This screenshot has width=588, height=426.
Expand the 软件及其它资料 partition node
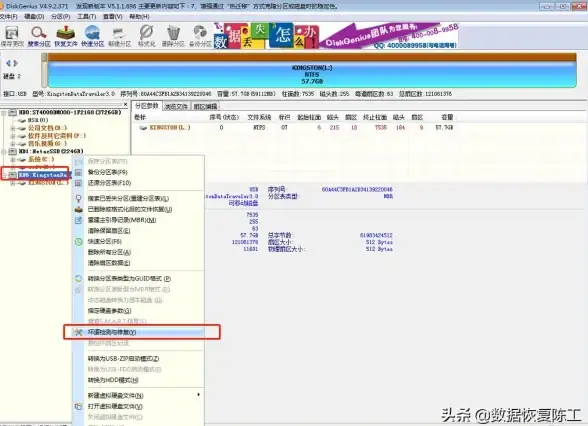(x=12, y=136)
